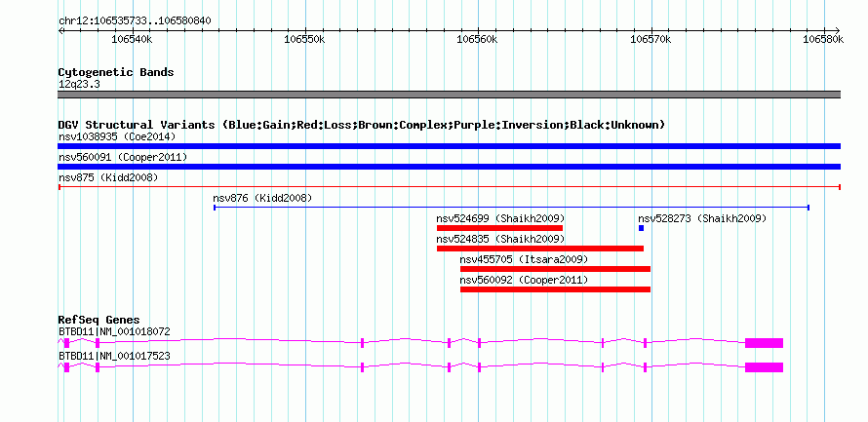Image resolution: width=868 pixels, height=422 pixels.
Task: Click the RefSeq Genes track title
Action: (99, 320)
